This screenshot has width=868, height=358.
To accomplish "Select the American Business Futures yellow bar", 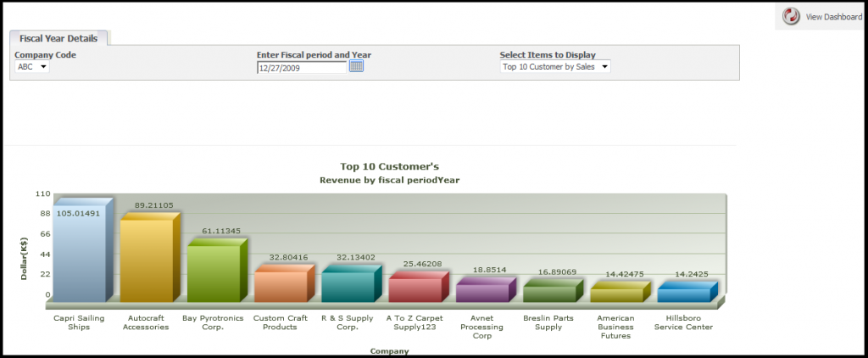I will (x=615, y=294).
